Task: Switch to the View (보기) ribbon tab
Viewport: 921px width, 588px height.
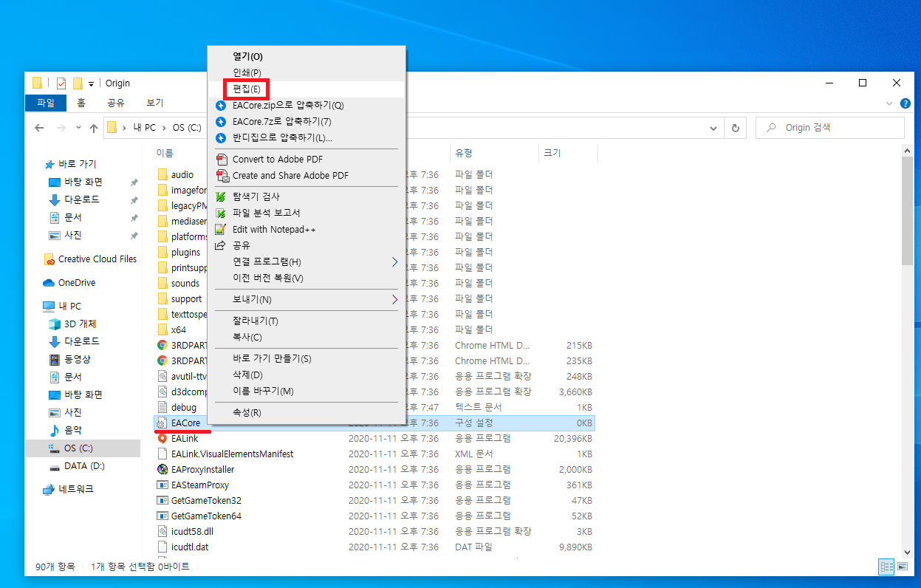Action: point(155,103)
